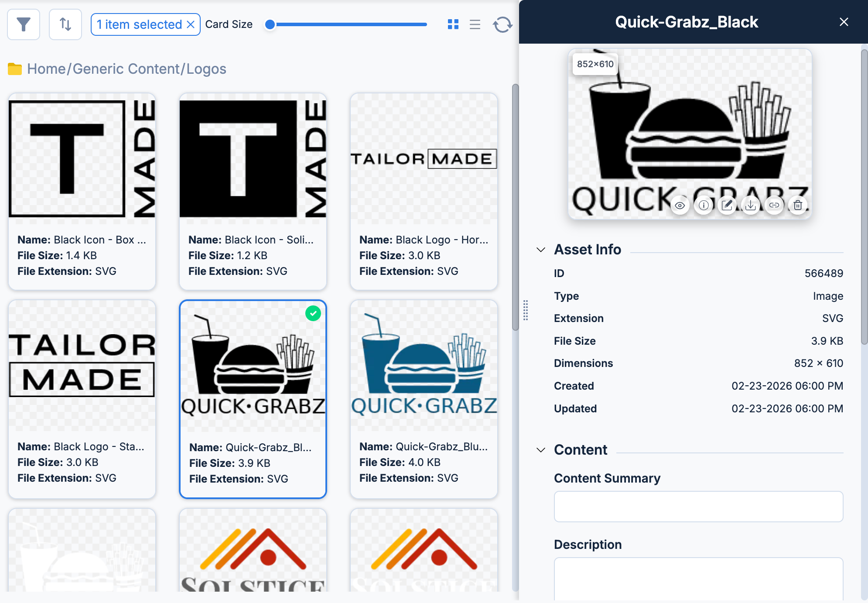Preview asset with the eye icon
The image size is (868, 603).
tap(680, 205)
